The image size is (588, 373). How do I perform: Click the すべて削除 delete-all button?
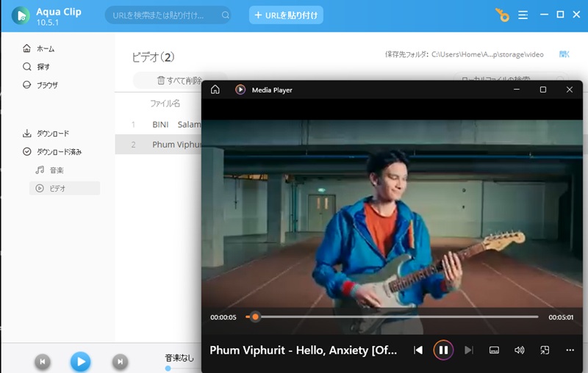pyautogui.click(x=179, y=80)
